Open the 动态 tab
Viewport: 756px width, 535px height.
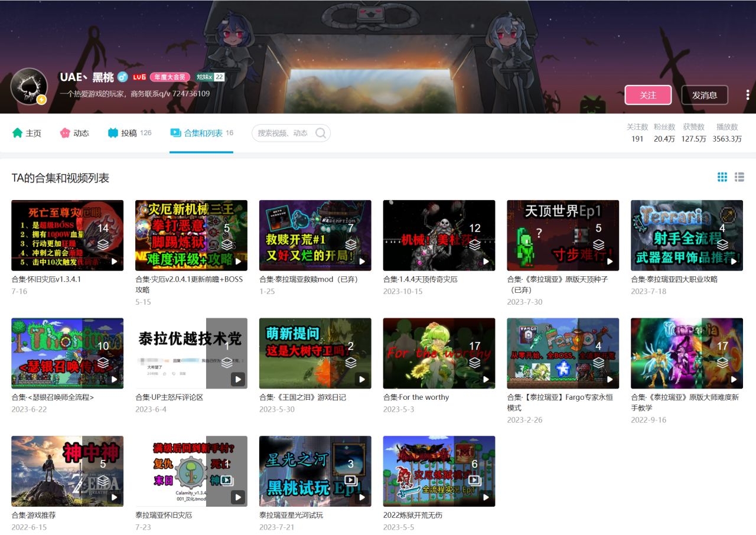click(x=74, y=133)
